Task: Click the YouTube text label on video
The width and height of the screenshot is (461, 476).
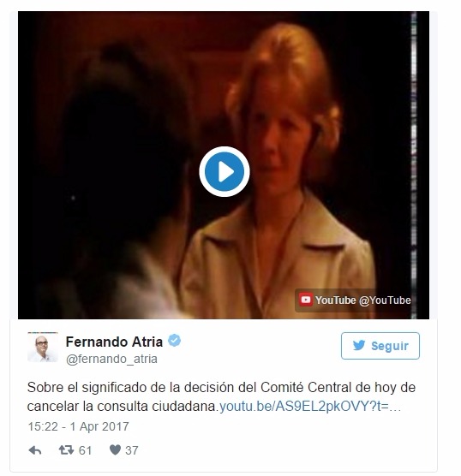Action: pos(336,300)
